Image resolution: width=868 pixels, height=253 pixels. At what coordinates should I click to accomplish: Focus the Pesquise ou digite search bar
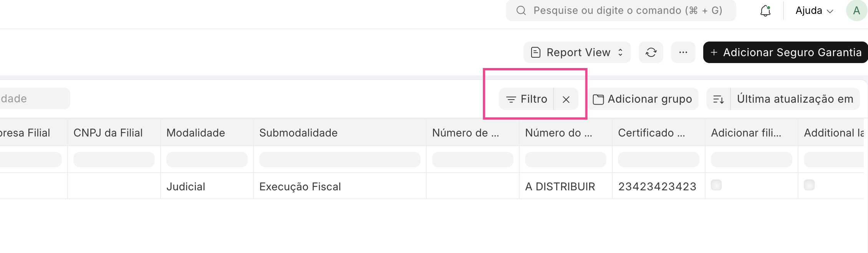(x=621, y=10)
